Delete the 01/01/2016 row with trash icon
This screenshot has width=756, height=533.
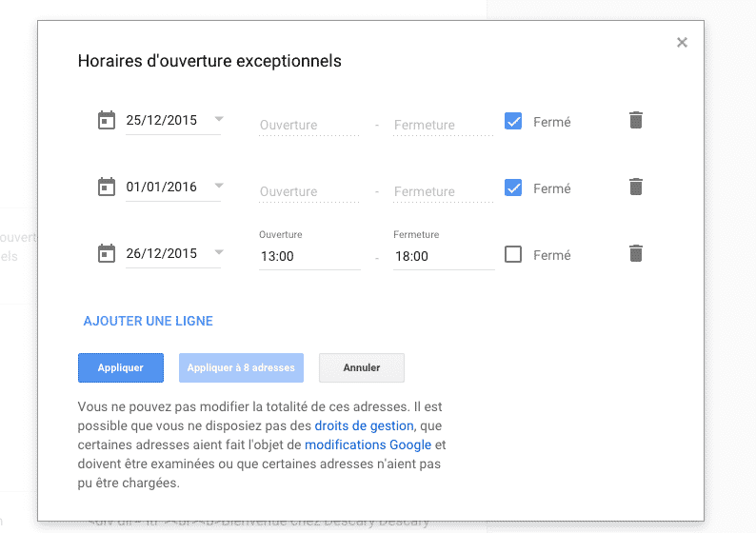click(x=636, y=187)
